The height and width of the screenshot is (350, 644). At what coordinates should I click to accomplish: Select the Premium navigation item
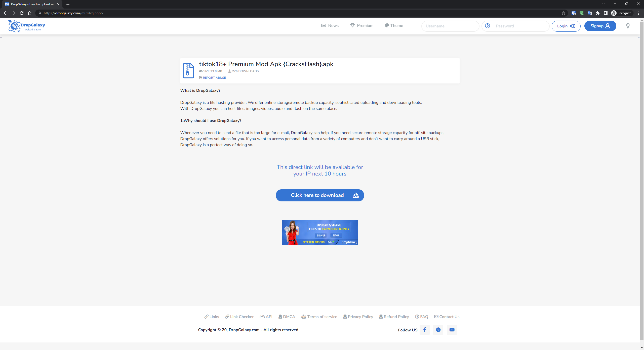pos(362,26)
